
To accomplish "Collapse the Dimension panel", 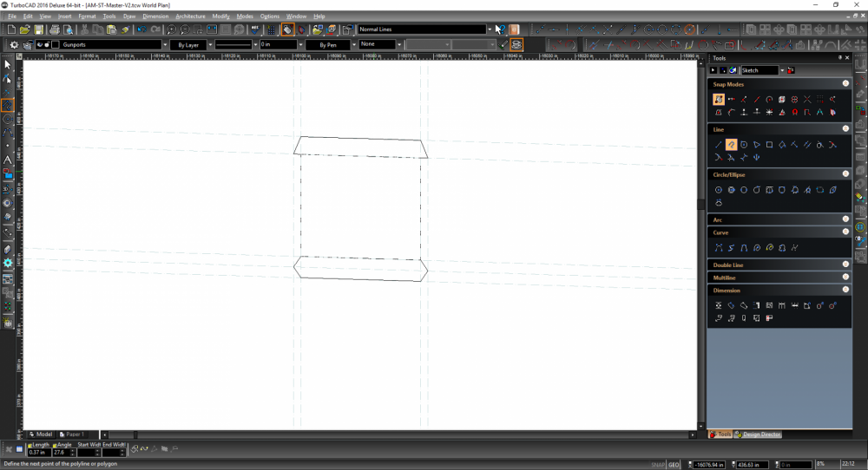I will [x=845, y=290].
